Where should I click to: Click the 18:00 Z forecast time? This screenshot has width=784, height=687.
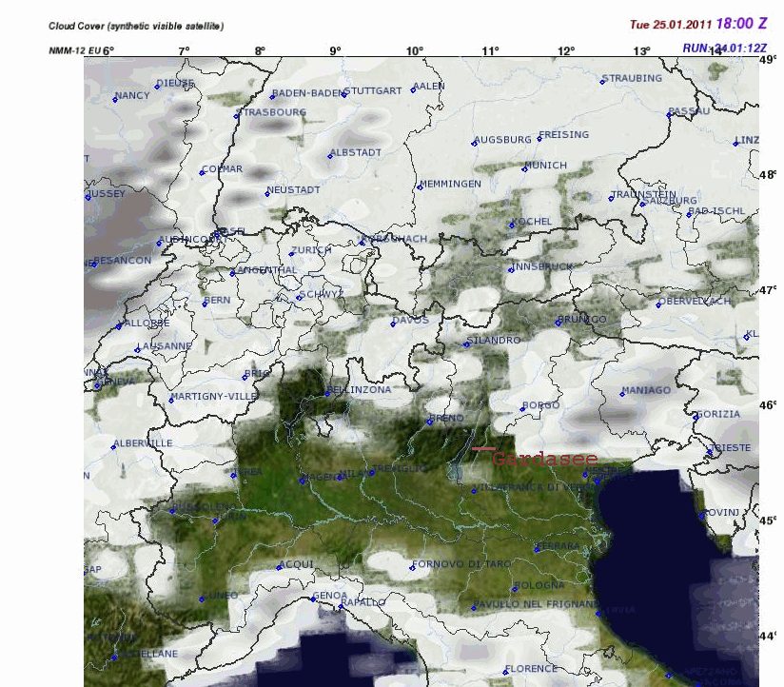tap(742, 23)
